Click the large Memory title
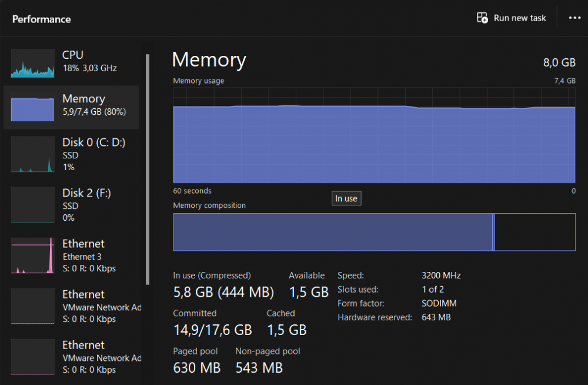Viewport: 588px width, 385px height. point(209,60)
